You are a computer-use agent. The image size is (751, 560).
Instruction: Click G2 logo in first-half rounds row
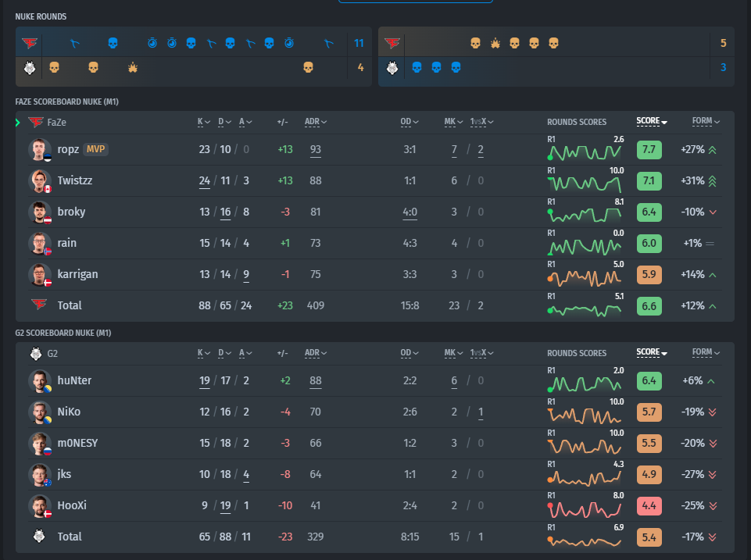point(30,68)
